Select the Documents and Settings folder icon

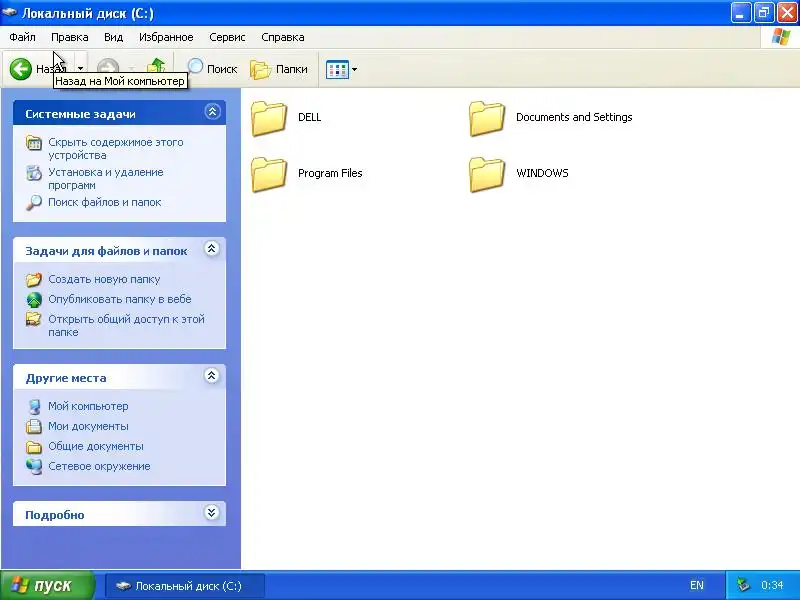(487, 118)
